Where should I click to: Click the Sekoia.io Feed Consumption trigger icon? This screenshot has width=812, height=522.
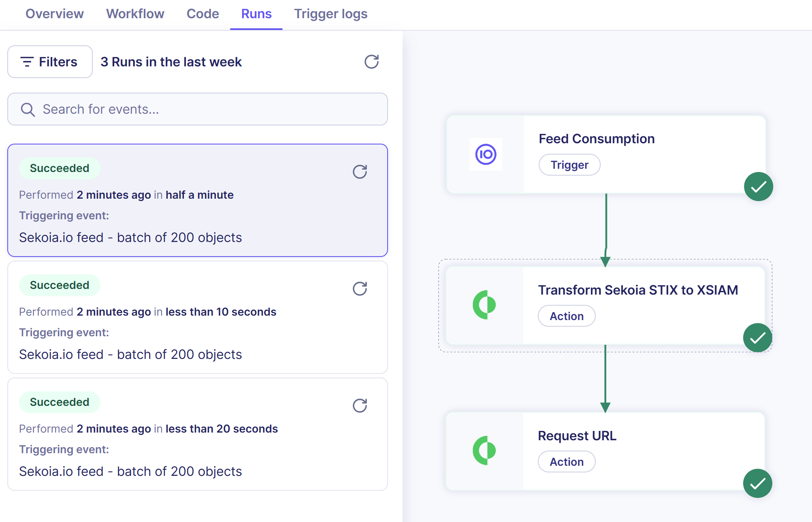click(x=486, y=155)
